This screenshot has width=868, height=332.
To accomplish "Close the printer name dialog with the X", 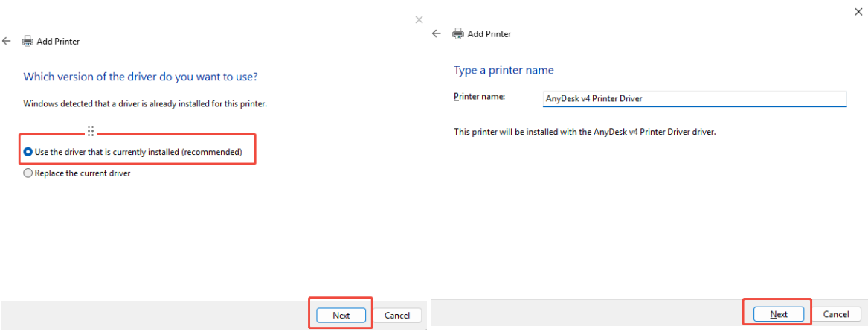I will (x=860, y=10).
